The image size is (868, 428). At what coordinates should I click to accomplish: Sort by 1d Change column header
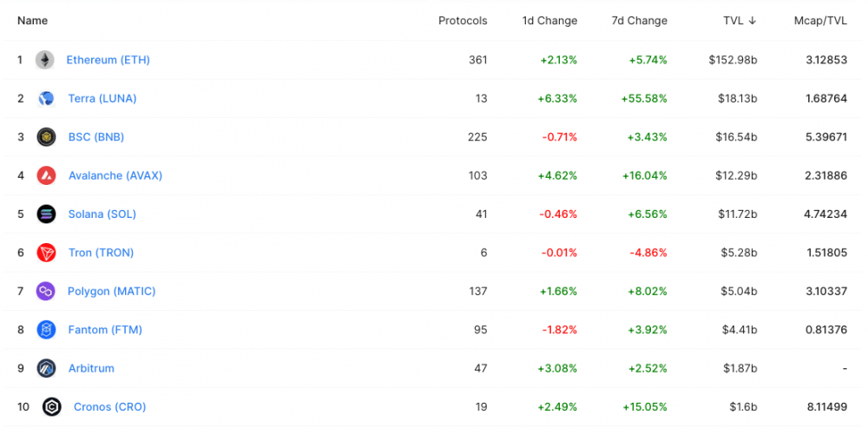(x=549, y=21)
